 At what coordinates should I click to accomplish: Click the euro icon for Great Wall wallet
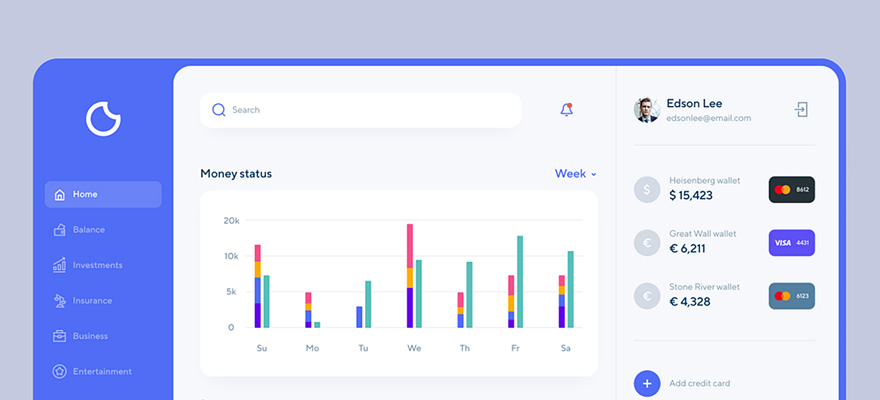point(647,242)
